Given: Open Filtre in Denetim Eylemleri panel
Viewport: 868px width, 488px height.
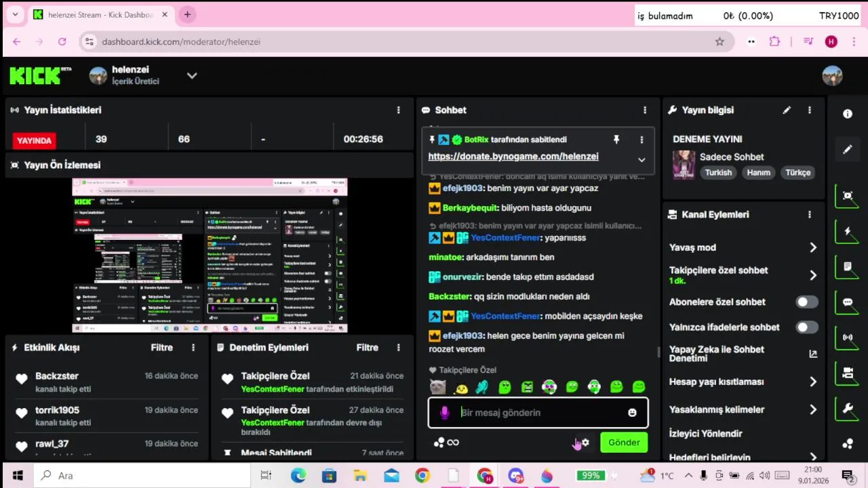Looking at the screenshot, I should (x=368, y=348).
